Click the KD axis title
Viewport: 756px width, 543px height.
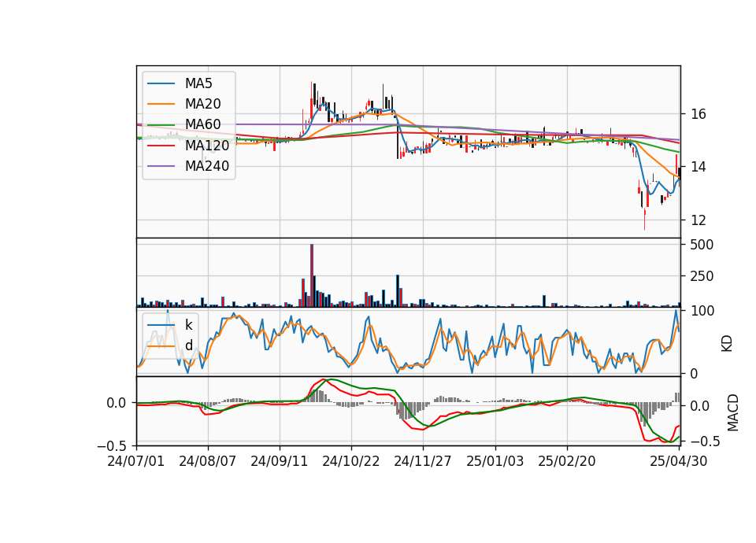pyautogui.click(x=727, y=343)
